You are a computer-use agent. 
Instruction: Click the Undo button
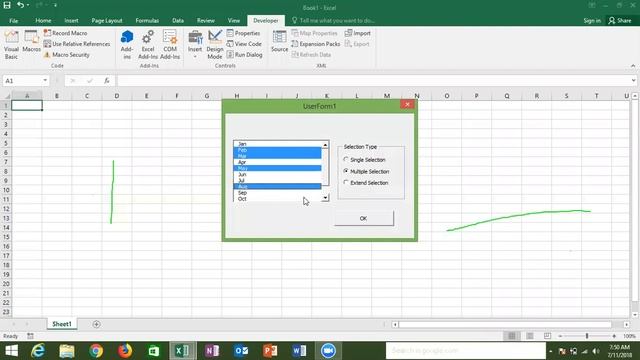click(x=20, y=5)
